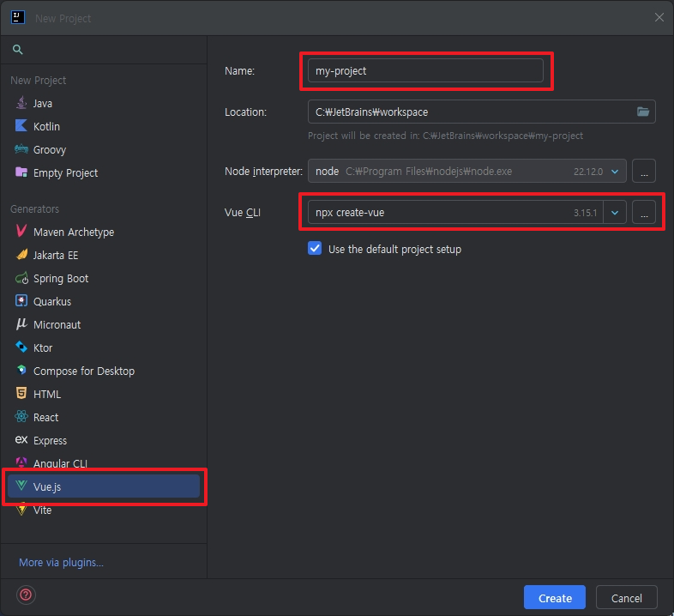The height and width of the screenshot is (616, 674).
Task: Choose Spring Boot generator
Action: (104, 279)
